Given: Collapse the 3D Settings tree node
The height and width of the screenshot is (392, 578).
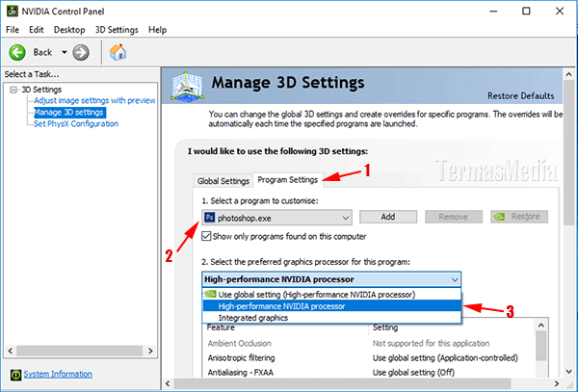Looking at the screenshot, I should pyautogui.click(x=14, y=90).
